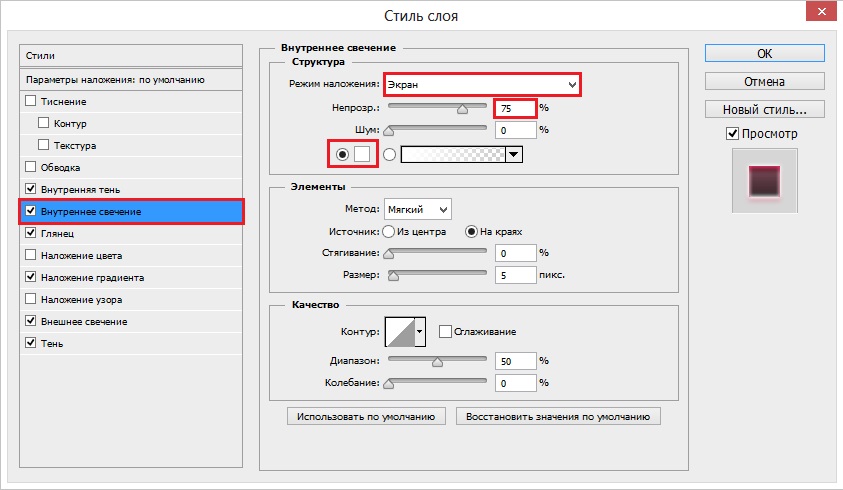Click the Отмена button
Viewport: 843px width, 490px height.
click(x=765, y=81)
